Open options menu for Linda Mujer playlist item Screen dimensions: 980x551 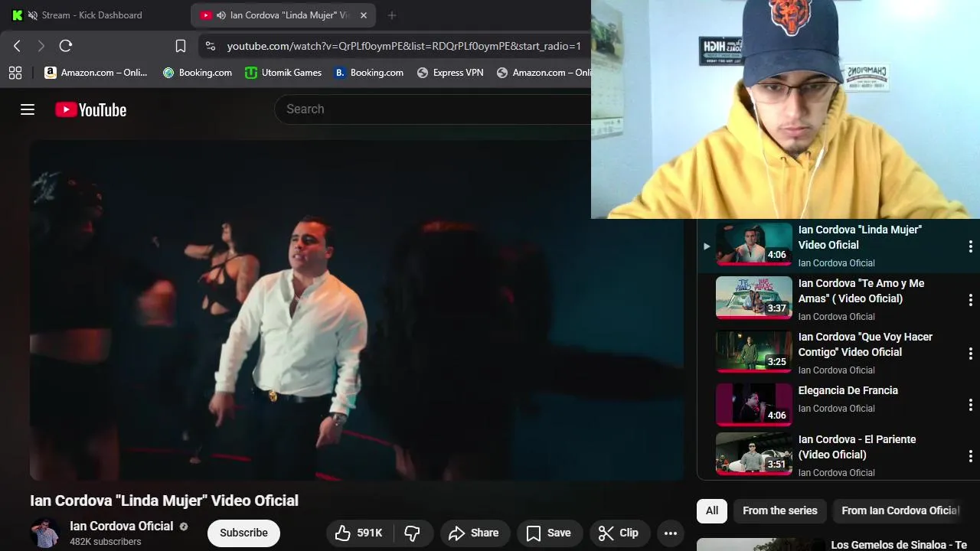click(970, 246)
